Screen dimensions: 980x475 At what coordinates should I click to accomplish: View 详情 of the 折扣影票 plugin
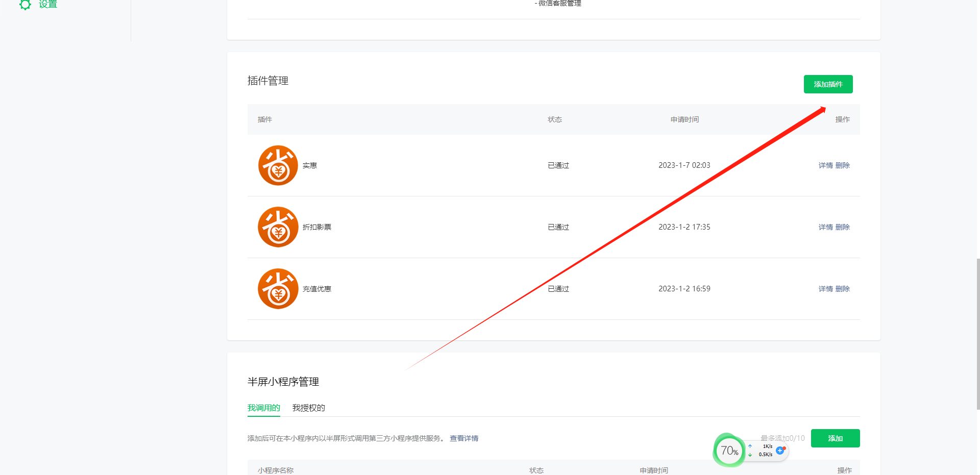[825, 227]
